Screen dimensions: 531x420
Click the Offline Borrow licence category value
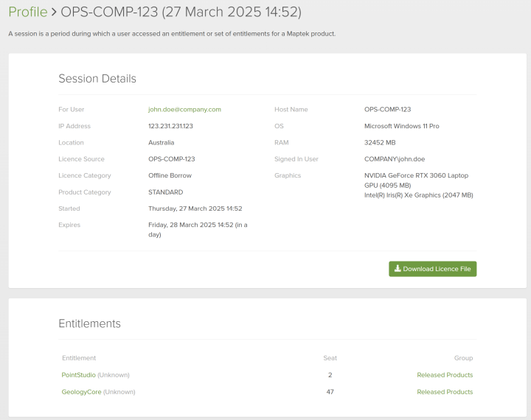(170, 175)
